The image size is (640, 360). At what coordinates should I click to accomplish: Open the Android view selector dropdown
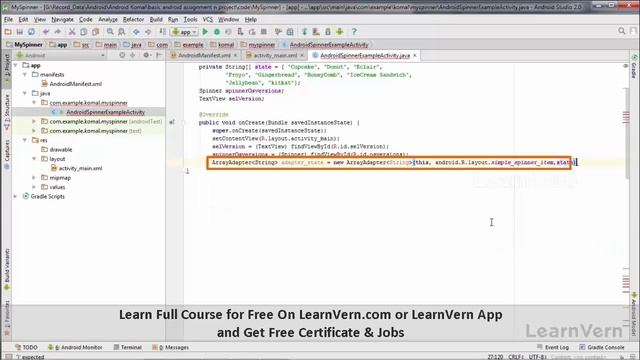(60, 55)
